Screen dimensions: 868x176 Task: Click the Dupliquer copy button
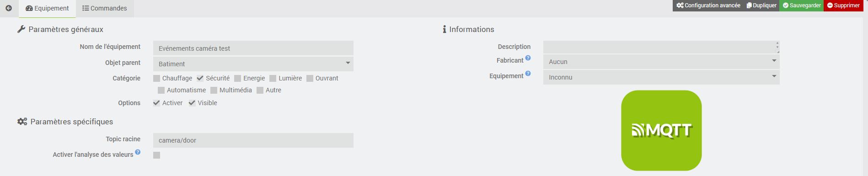(761, 5)
